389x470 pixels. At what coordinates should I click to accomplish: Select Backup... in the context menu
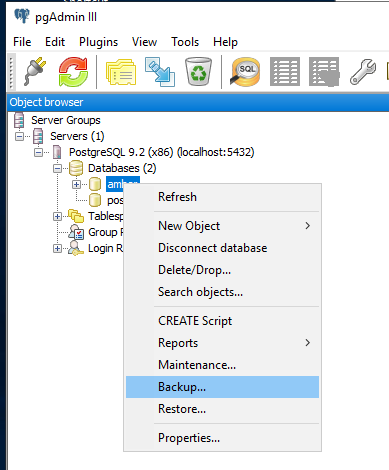(x=222, y=387)
